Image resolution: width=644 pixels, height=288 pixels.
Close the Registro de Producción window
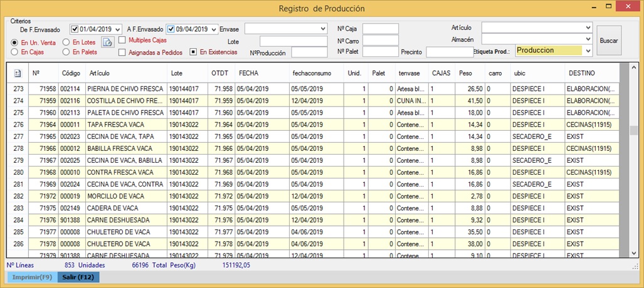tap(628, 8)
